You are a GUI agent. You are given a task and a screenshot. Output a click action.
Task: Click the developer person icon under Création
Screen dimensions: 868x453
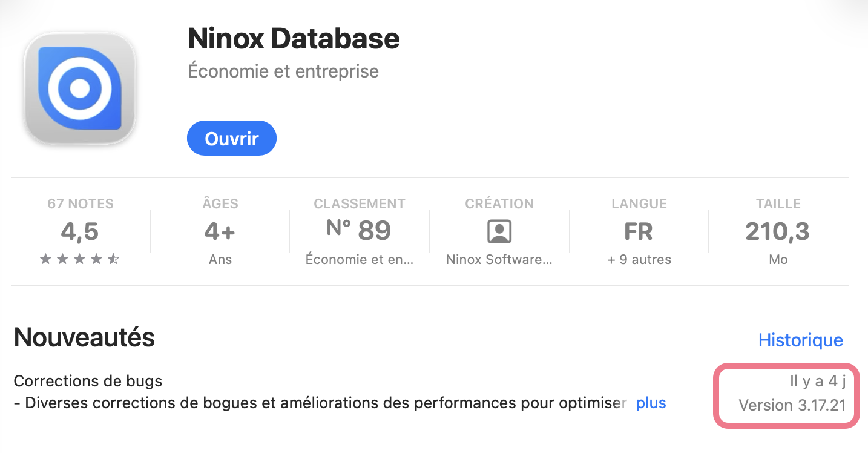pyautogui.click(x=499, y=231)
